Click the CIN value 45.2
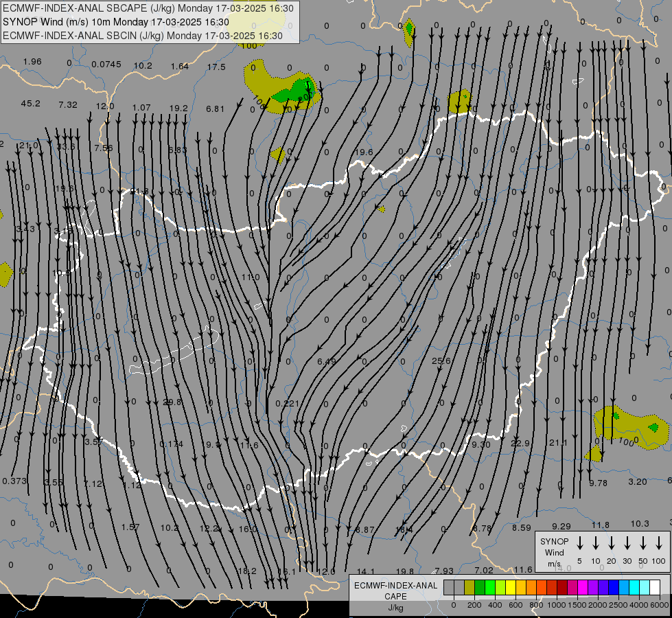Screen dimensions: 672x618 pyautogui.click(x=30, y=104)
